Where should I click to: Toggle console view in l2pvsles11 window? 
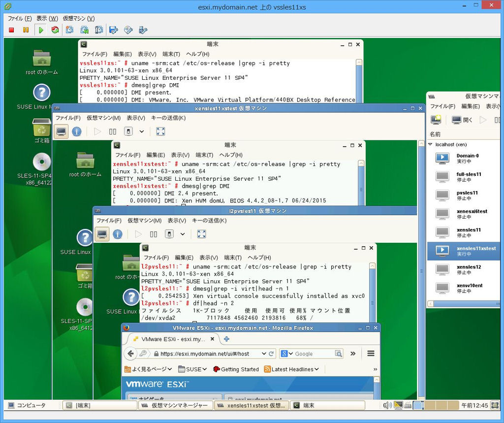click(x=102, y=234)
